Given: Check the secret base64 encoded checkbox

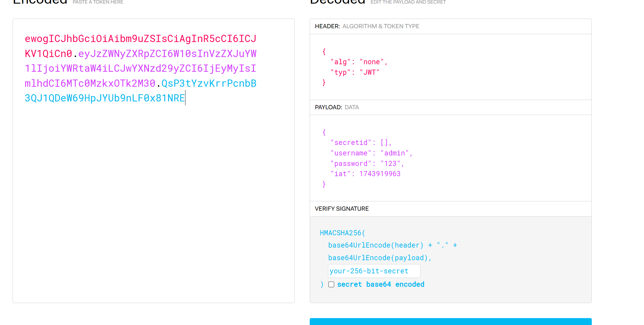Looking at the screenshot, I should 331,284.
